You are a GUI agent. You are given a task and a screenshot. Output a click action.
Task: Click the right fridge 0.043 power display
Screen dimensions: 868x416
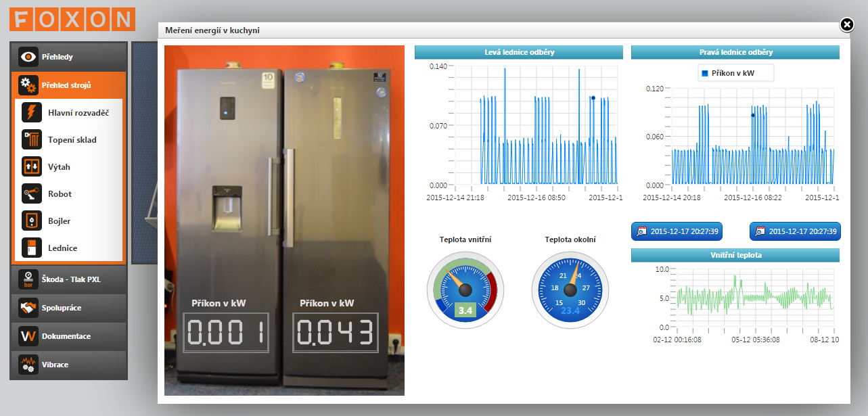[335, 332]
